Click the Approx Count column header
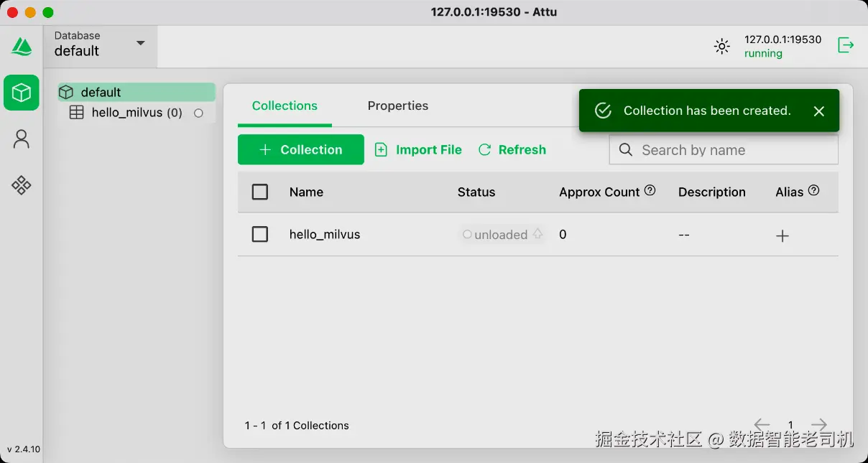Image resolution: width=868 pixels, height=463 pixels. [599, 192]
